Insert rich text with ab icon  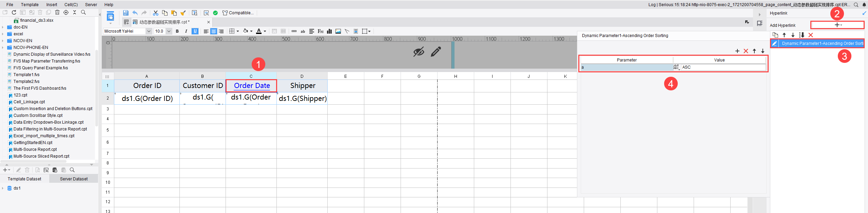303,31
